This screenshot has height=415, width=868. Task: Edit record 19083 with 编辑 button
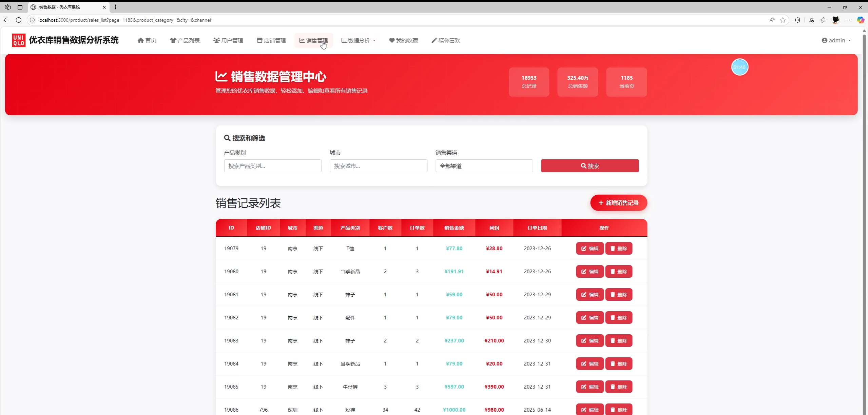click(590, 341)
